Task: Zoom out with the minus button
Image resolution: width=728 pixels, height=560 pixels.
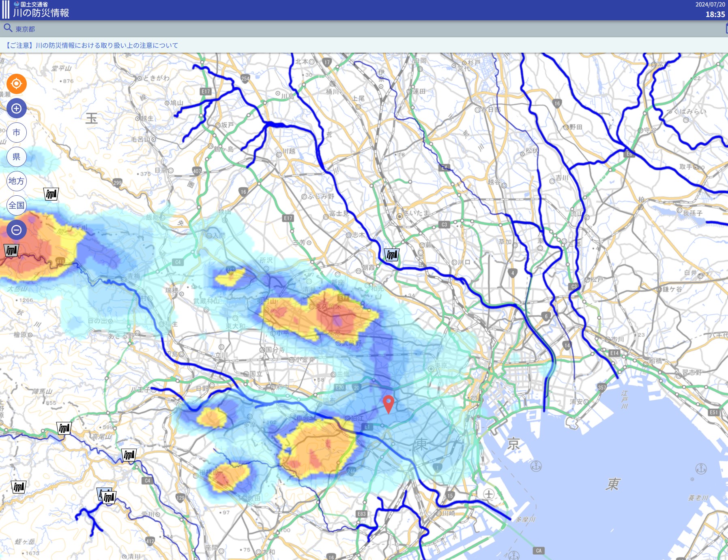Action: [x=17, y=230]
